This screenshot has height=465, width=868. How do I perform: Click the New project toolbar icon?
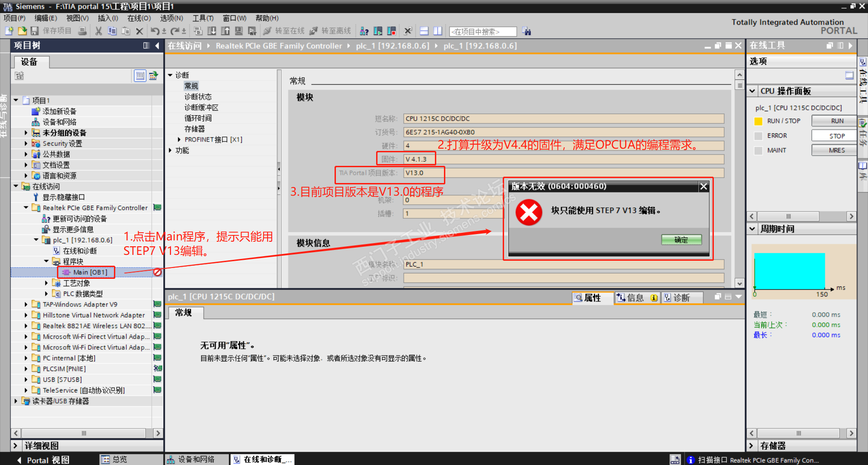point(9,31)
